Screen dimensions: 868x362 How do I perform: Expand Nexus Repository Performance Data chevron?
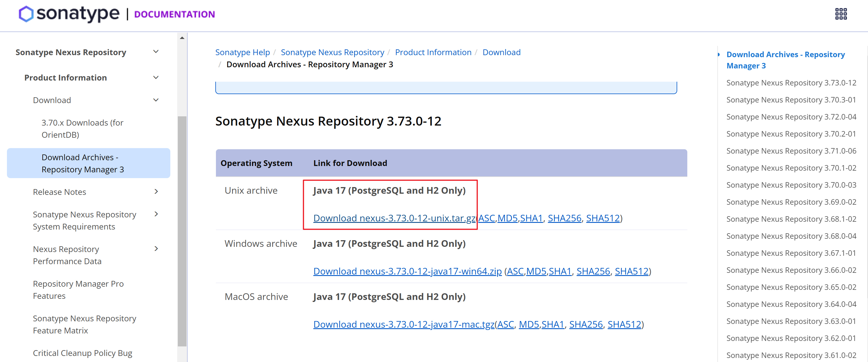click(x=156, y=249)
